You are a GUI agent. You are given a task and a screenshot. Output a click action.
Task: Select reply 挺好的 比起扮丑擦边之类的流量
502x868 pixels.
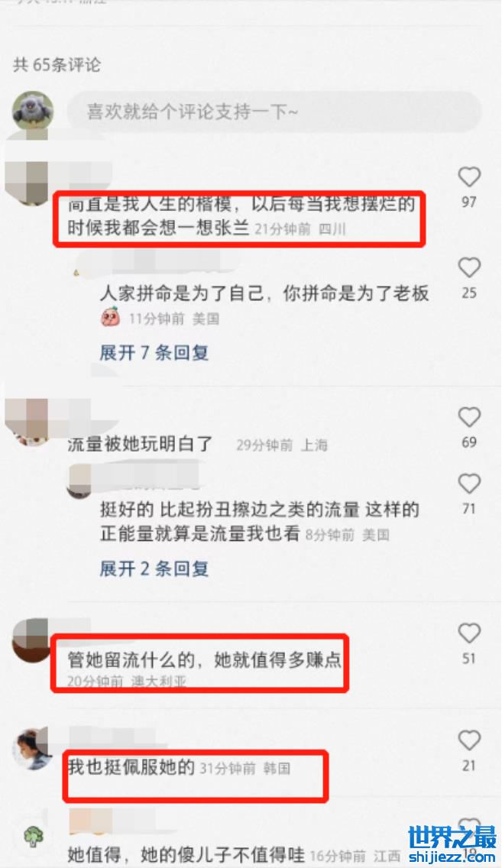[259, 521]
